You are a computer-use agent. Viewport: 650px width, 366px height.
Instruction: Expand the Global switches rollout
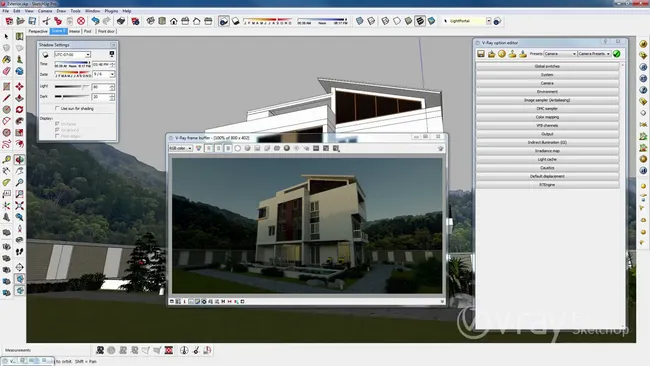click(547, 66)
